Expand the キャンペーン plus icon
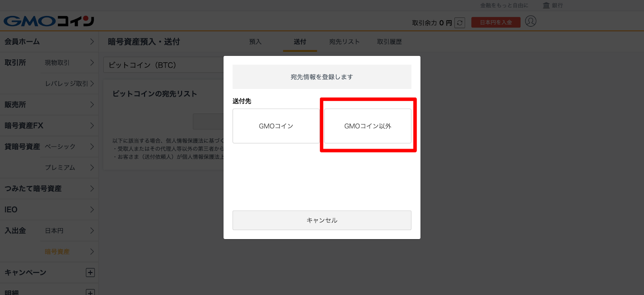 click(90, 272)
